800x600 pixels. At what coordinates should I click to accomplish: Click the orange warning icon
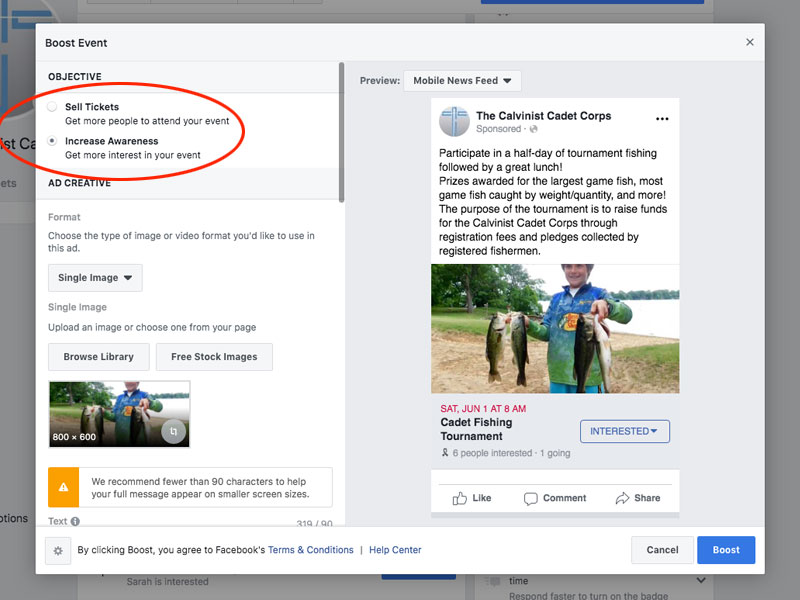click(63, 487)
